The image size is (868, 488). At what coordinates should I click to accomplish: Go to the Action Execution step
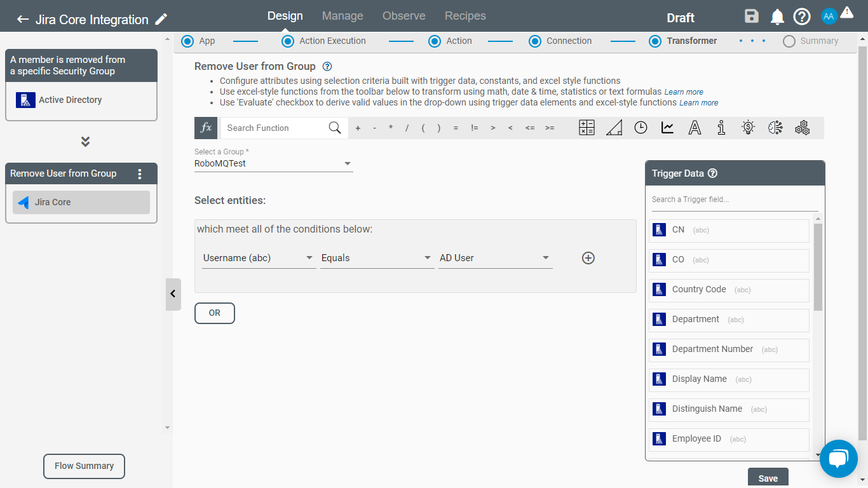tap(324, 41)
